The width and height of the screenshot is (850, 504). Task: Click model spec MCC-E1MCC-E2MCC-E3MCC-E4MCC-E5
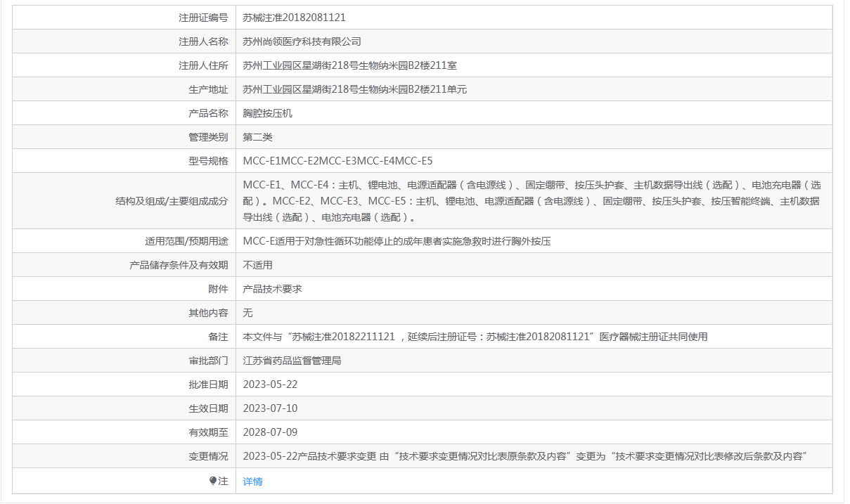click(x=337, y=161)
